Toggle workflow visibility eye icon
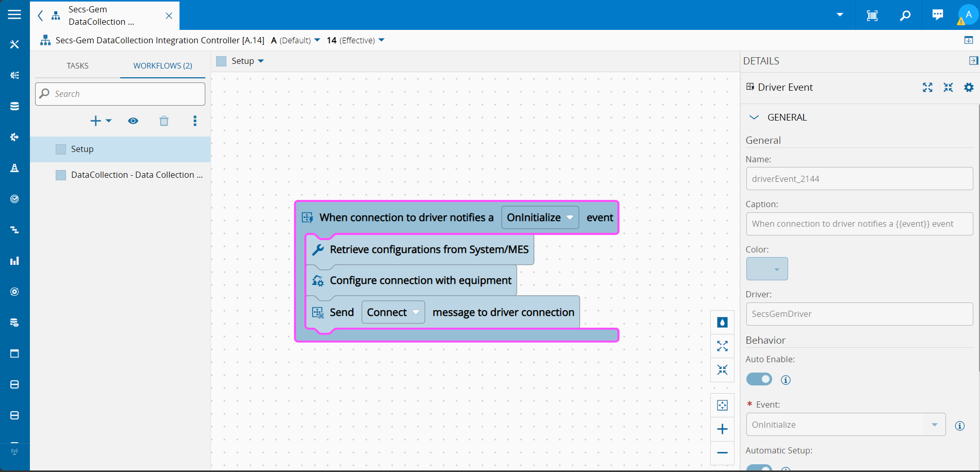The height and width of the screenshot is (472, 980). [133, 121]
